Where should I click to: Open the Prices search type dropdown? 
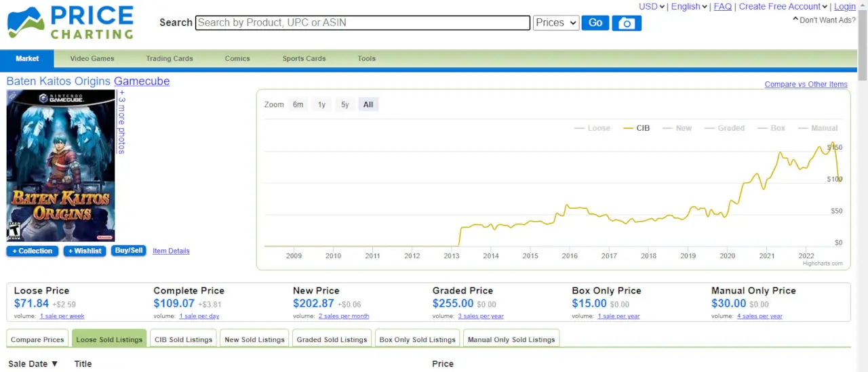click(x=556, y=23)
